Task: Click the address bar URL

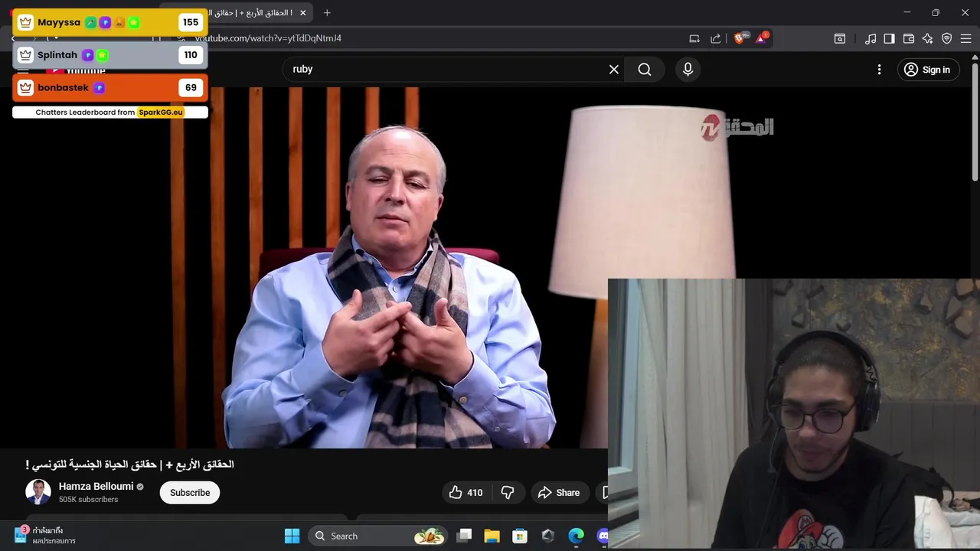Action: [x=268, y=38]
